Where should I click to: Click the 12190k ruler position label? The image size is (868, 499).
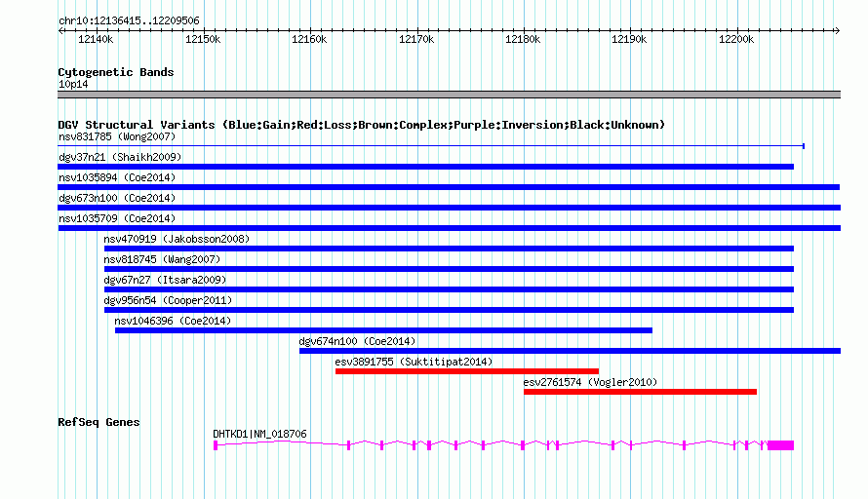point(629,39)
